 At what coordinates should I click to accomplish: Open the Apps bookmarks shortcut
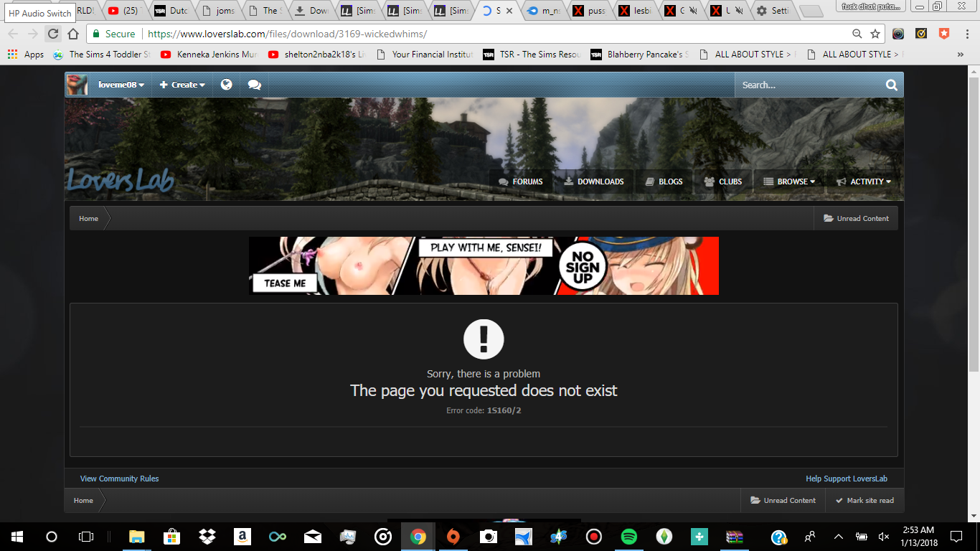point(26,55)
